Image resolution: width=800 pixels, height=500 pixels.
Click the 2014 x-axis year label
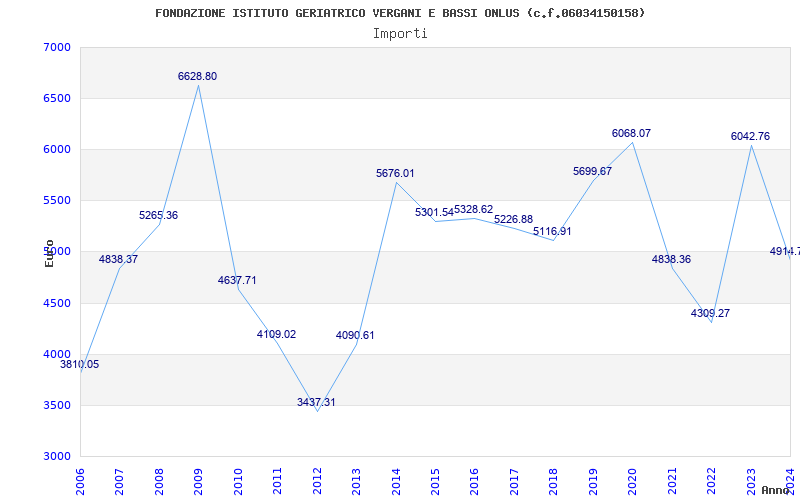[x=395, y=482]
